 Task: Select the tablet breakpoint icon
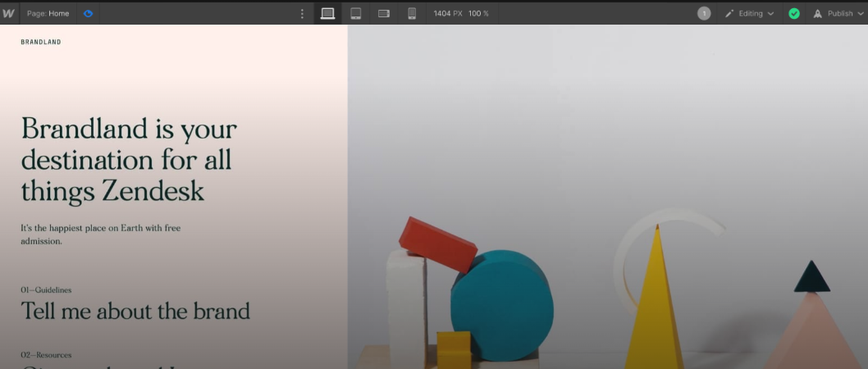(356, 13)
